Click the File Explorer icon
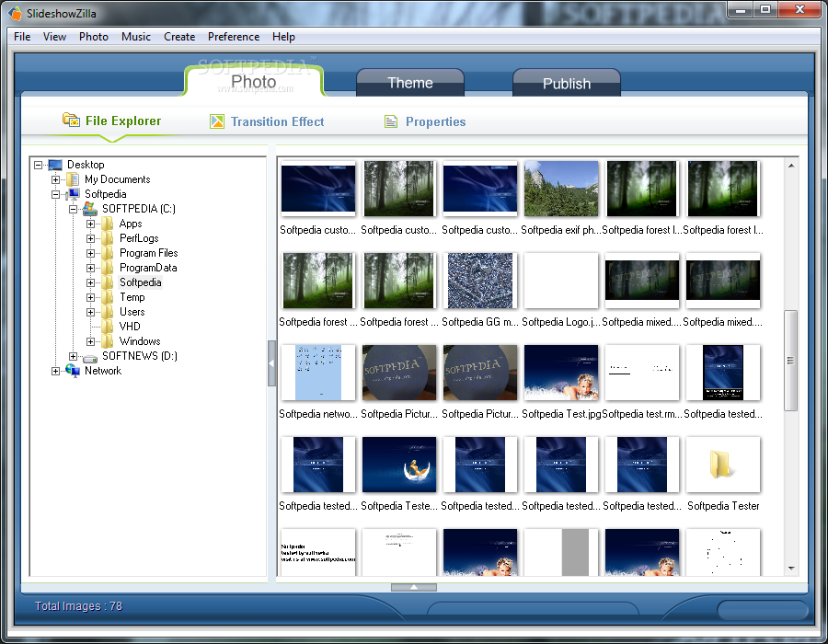828x644 pixels. point(71,121)
